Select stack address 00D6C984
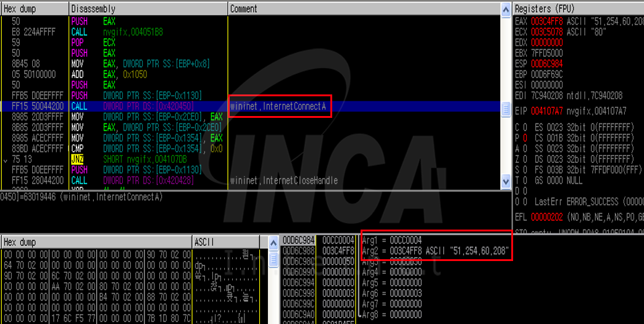 299,240
